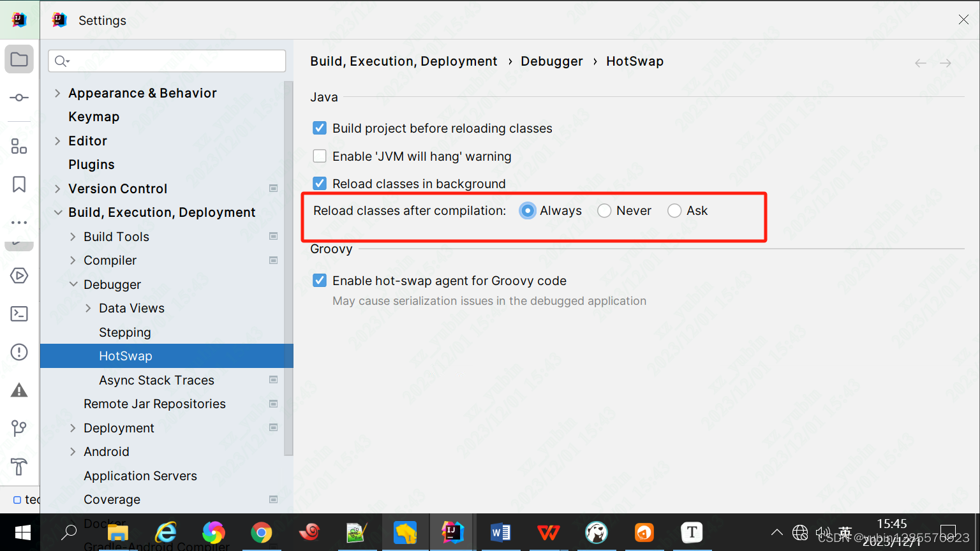
Task: Enable the 'JVM will hang' warning checkbox
Action: [319, 156]
